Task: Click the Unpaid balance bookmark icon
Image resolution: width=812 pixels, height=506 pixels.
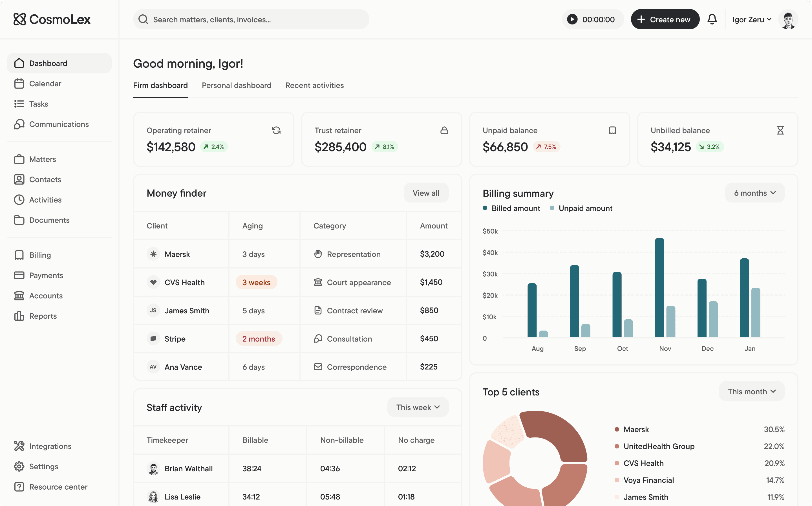Action: click(612, 130)
